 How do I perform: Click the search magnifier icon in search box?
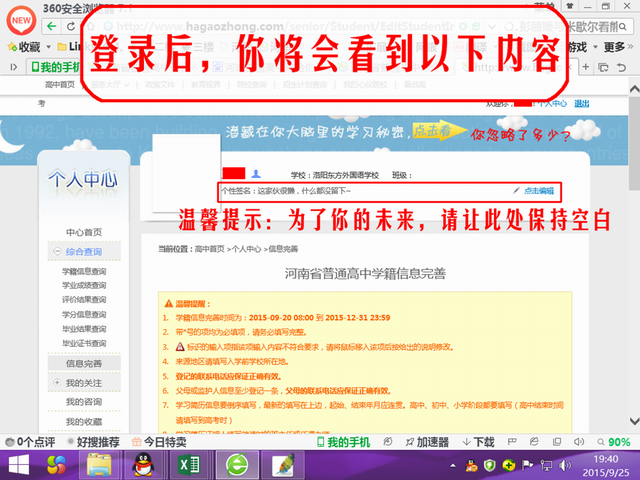point(622,27)
